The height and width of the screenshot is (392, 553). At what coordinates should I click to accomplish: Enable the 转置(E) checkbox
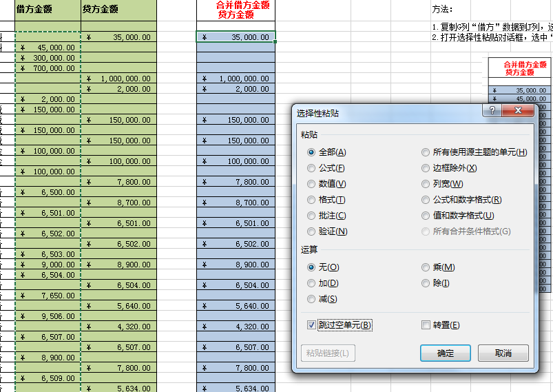coord(426,325)
